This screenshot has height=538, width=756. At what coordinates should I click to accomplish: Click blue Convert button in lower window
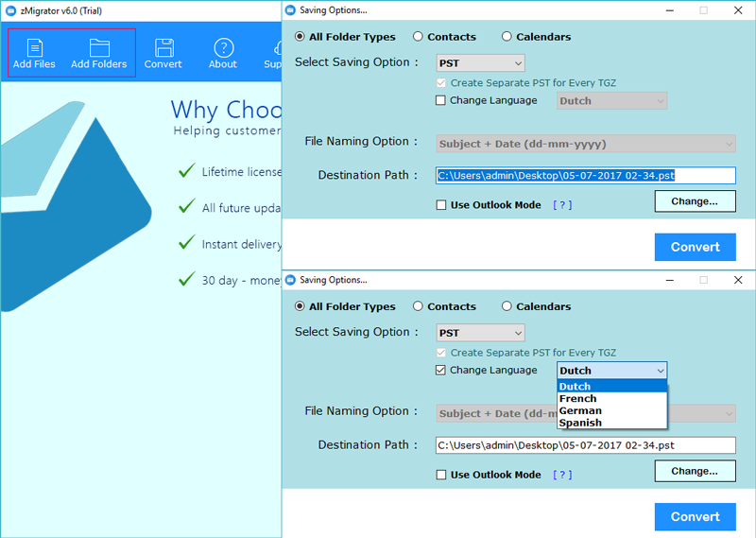(x=695, y=517)
